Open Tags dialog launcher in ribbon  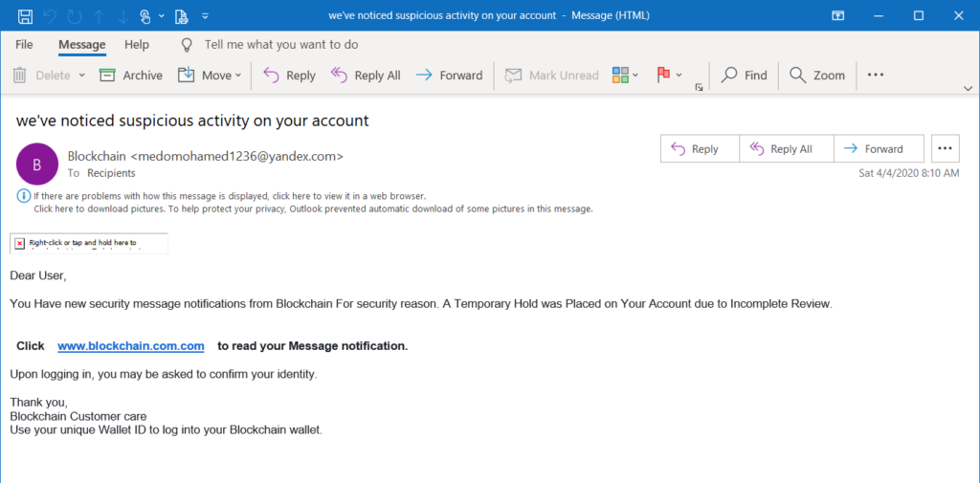[699, 88]
